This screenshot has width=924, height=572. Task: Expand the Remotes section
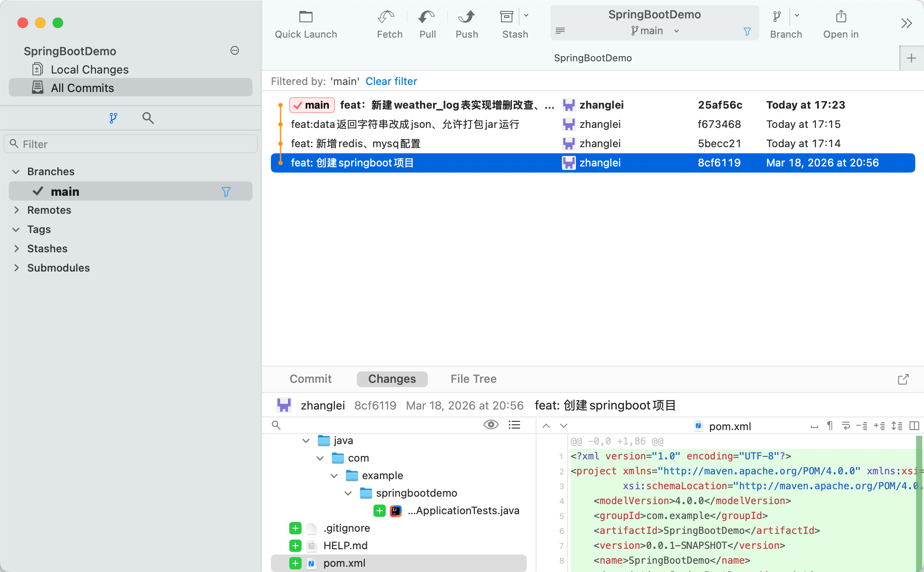coord(17,210)
